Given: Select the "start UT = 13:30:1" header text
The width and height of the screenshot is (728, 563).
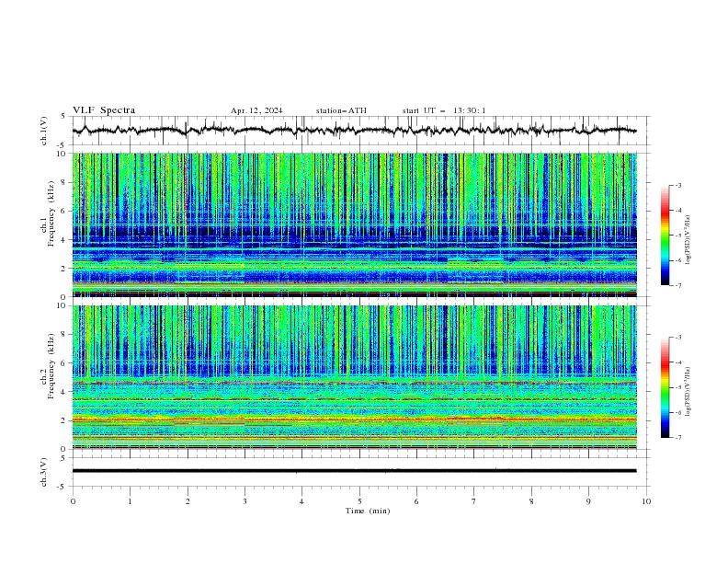Looking at the screenshot, I should click(444, 110).
